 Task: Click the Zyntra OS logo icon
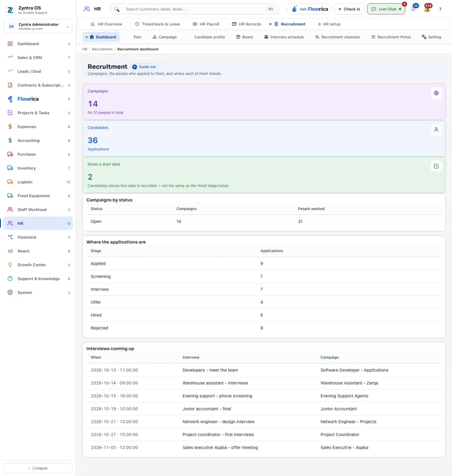(x=10, y=10)
